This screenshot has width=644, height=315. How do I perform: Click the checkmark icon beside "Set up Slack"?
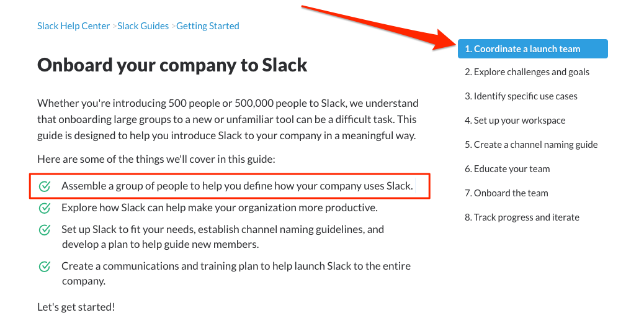coord(45,230)
